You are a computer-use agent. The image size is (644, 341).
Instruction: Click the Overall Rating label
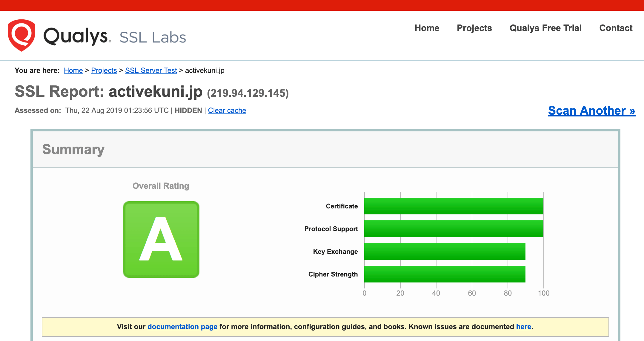coord(161,186)
